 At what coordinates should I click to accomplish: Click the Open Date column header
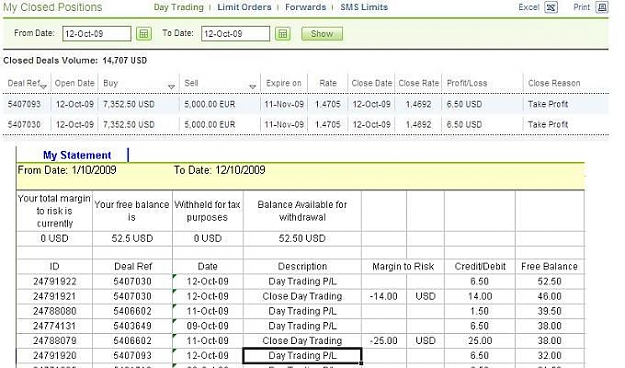coord(75,83)
